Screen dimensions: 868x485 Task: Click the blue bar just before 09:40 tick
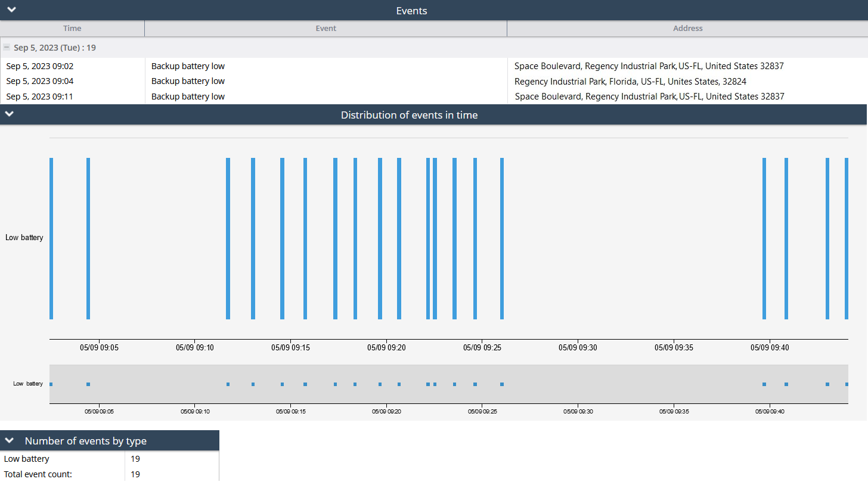coord(764,238)
